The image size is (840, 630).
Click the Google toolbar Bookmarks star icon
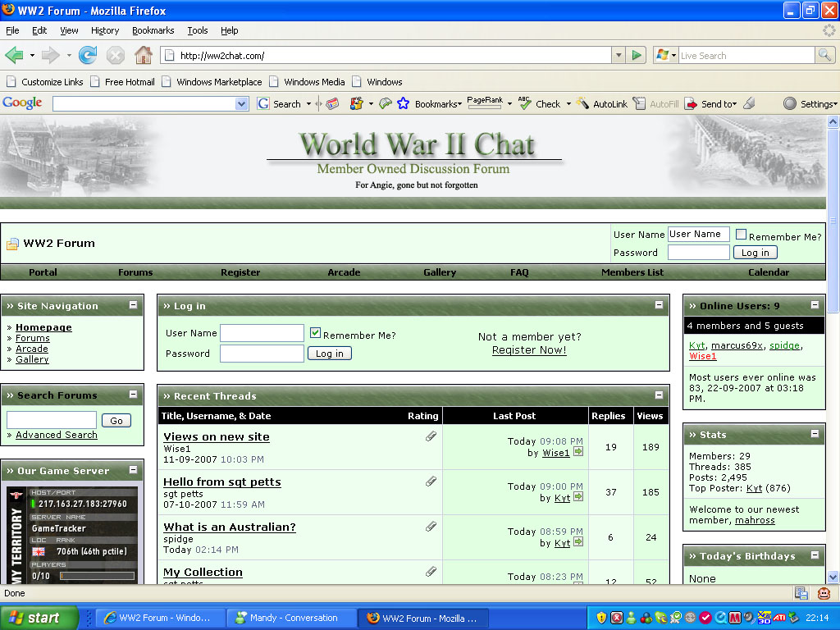[403, 104]
